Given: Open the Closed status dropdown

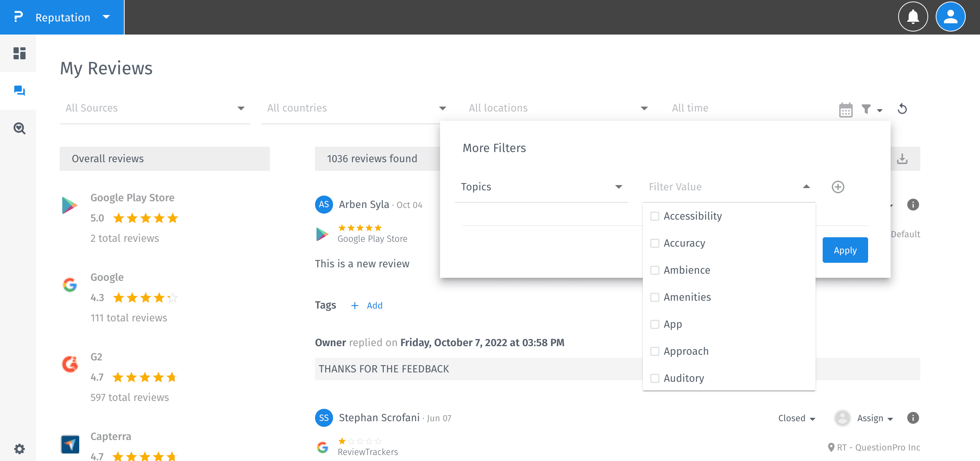Looking at the screenshot, I should [796, 418].
